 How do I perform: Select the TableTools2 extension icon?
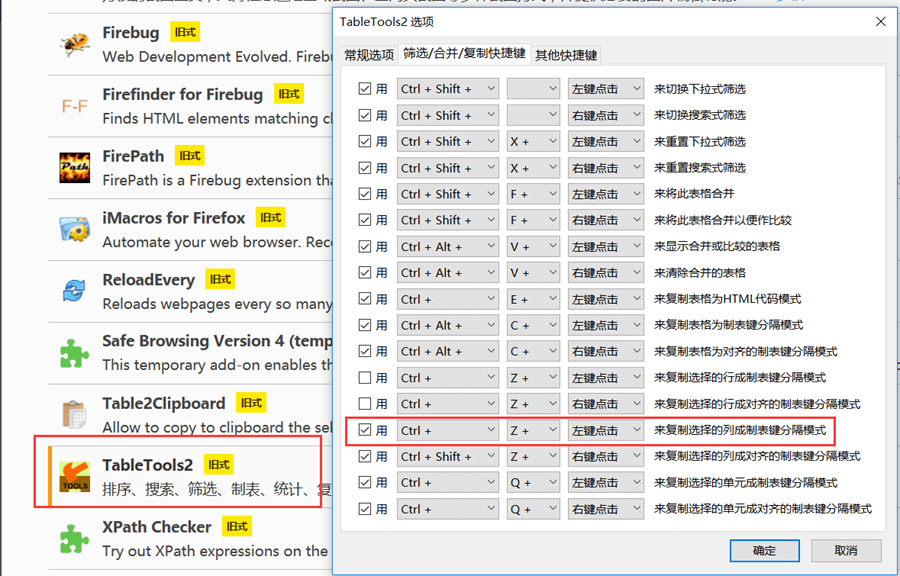tap(75, 476)
